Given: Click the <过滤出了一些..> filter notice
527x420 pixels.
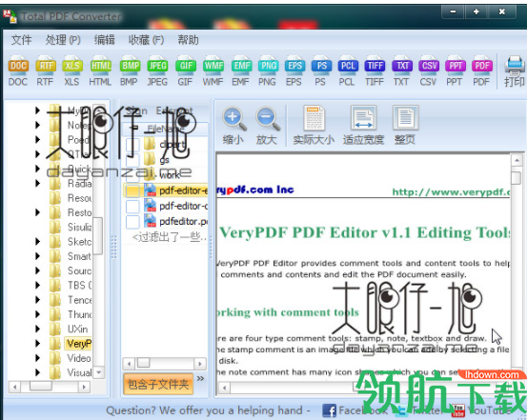Looking at the screenshot, I should point(169,237).
